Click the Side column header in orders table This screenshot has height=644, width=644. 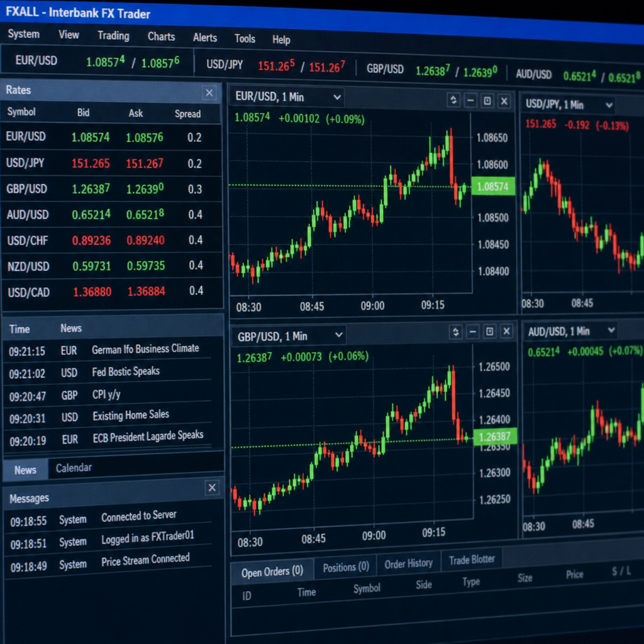coord(423,584)
